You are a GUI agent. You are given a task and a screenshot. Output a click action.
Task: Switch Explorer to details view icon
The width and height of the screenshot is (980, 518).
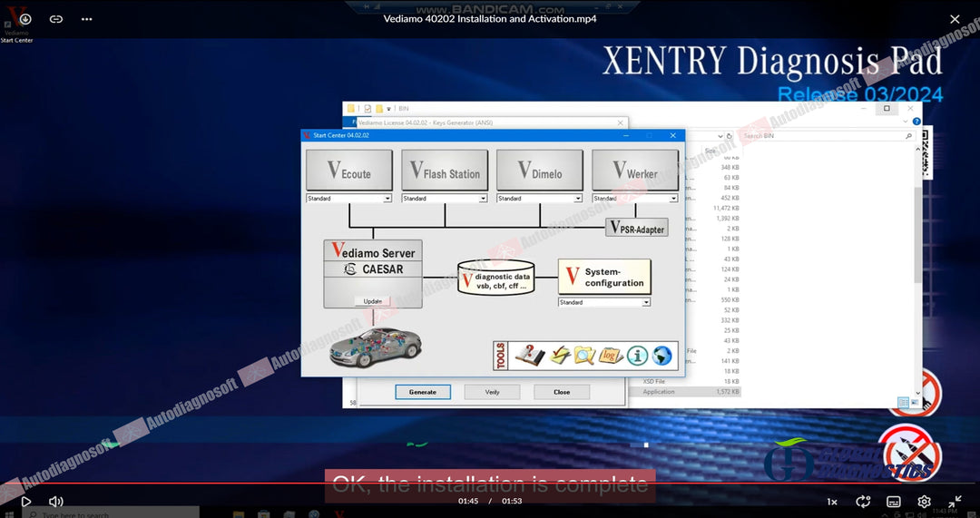[x=903, y=403]
